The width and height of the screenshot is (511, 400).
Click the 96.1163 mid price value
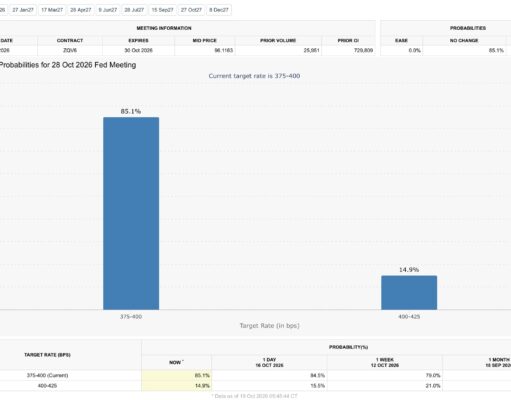[224, 50]
